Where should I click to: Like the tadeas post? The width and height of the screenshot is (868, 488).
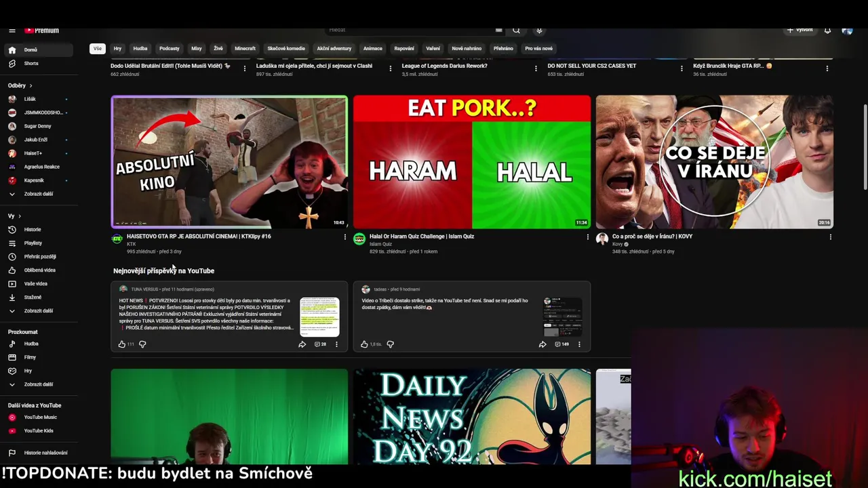tap(364, 344)
